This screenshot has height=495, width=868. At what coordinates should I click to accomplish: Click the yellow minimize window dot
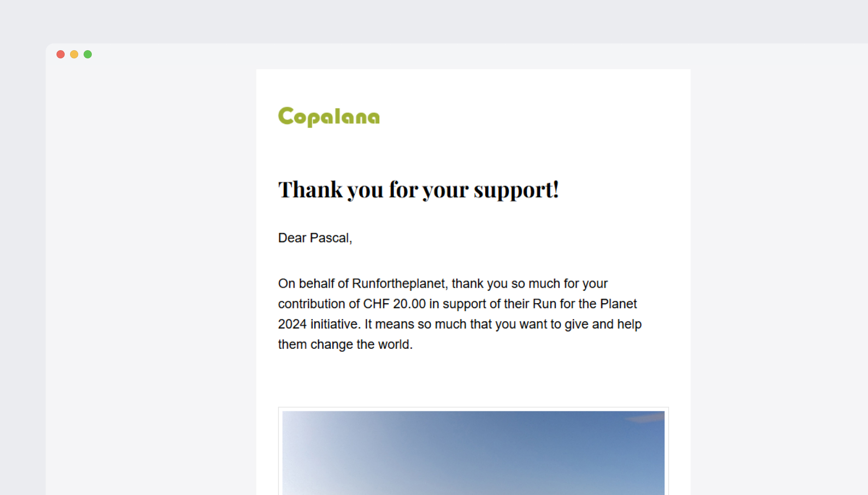coord(74,54)
